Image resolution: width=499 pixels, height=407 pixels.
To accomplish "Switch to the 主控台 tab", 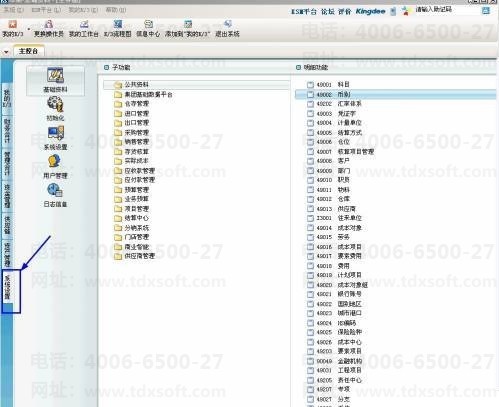I will pos(28,51).
